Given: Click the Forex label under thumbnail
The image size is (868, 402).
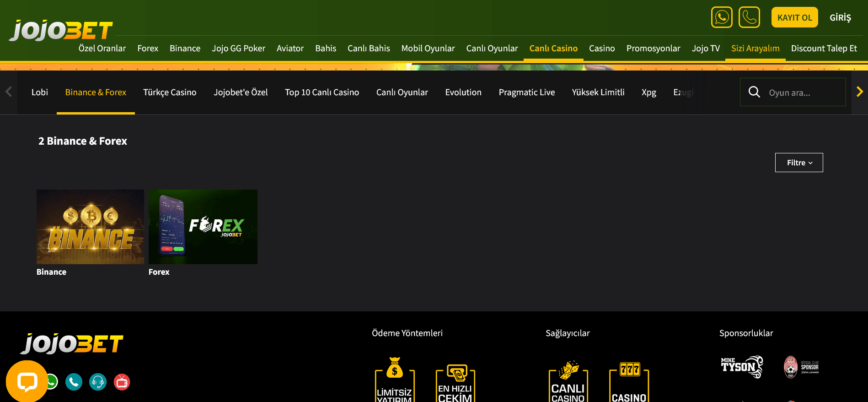Looking at the screenshot, I should point(159,272).
